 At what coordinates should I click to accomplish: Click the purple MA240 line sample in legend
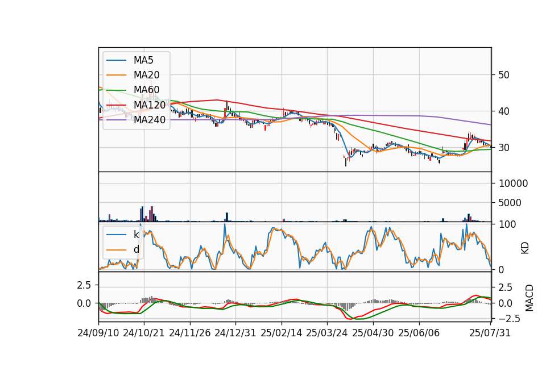coord(116,120)
